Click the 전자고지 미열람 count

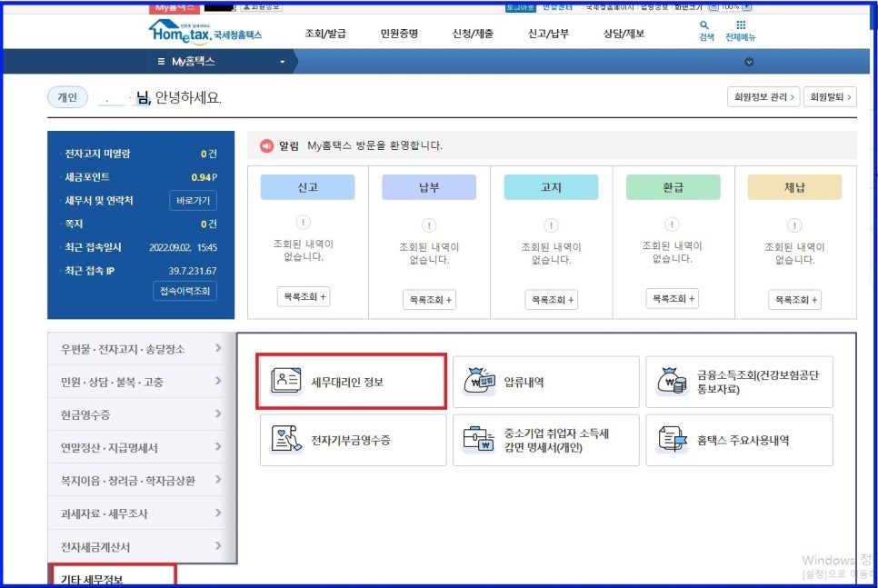(x=209, y=154)
